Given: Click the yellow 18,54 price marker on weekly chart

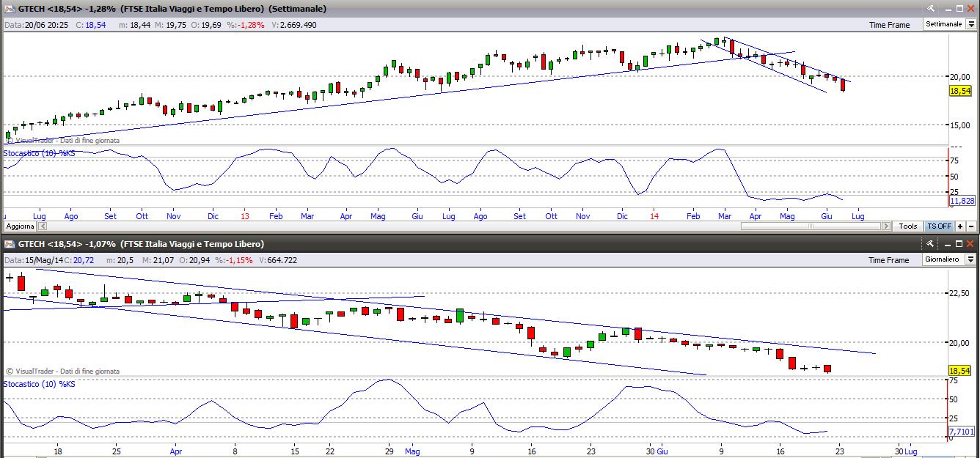Looking at the screenshot, I should coord(960,91).
